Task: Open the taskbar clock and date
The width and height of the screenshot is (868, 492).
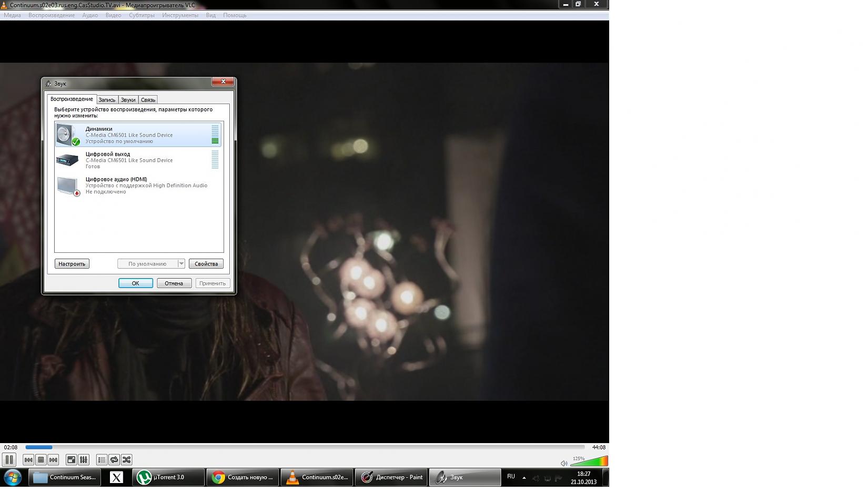Action: 584,477
